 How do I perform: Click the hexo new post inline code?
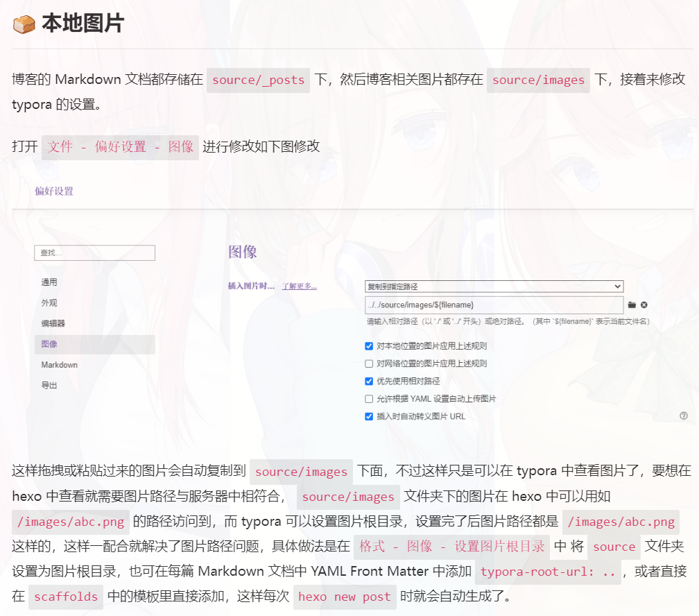(345, 597)
